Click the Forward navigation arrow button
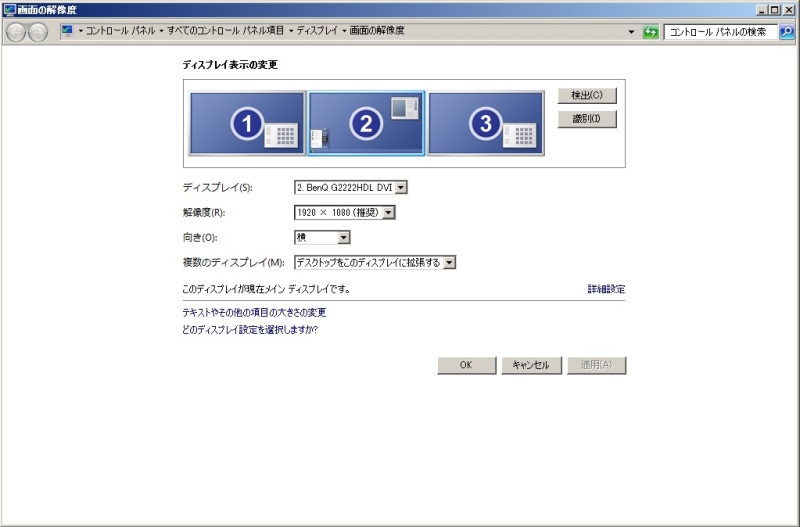Screen dimensions: 800x527 tap(38, 32)
